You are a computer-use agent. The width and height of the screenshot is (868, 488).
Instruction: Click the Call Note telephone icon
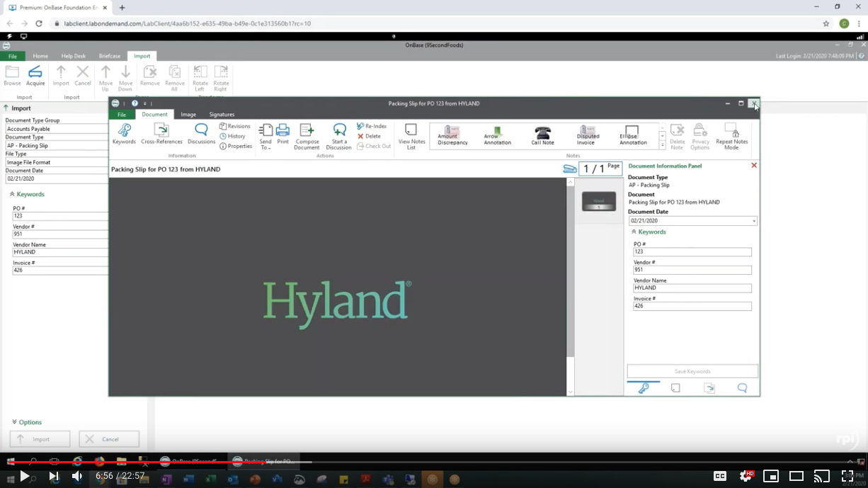pos(542,135)
